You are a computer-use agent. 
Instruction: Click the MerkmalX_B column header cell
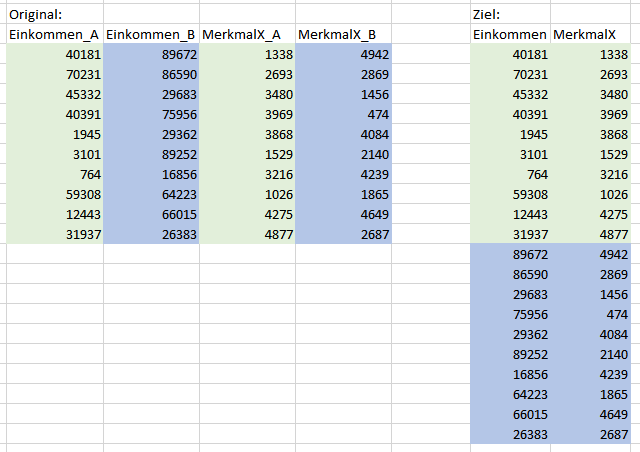click(x=343, y=34)
